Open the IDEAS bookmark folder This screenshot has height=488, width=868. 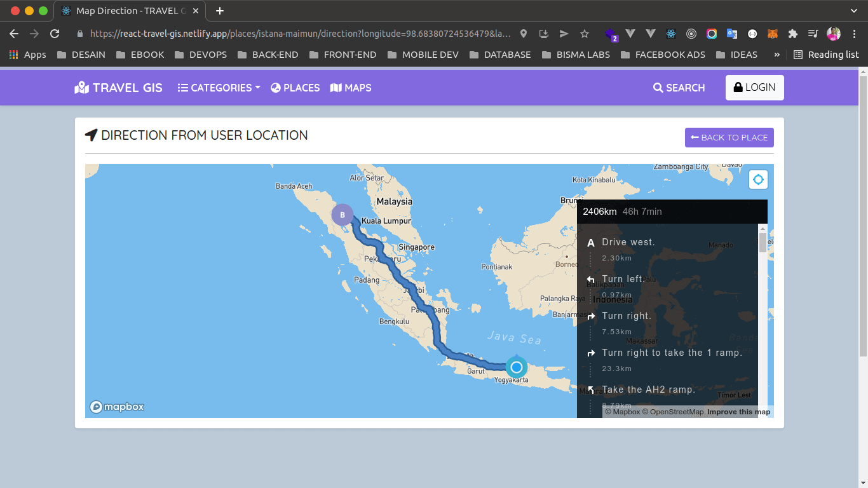pyautogui.click(x=736, y=55)
